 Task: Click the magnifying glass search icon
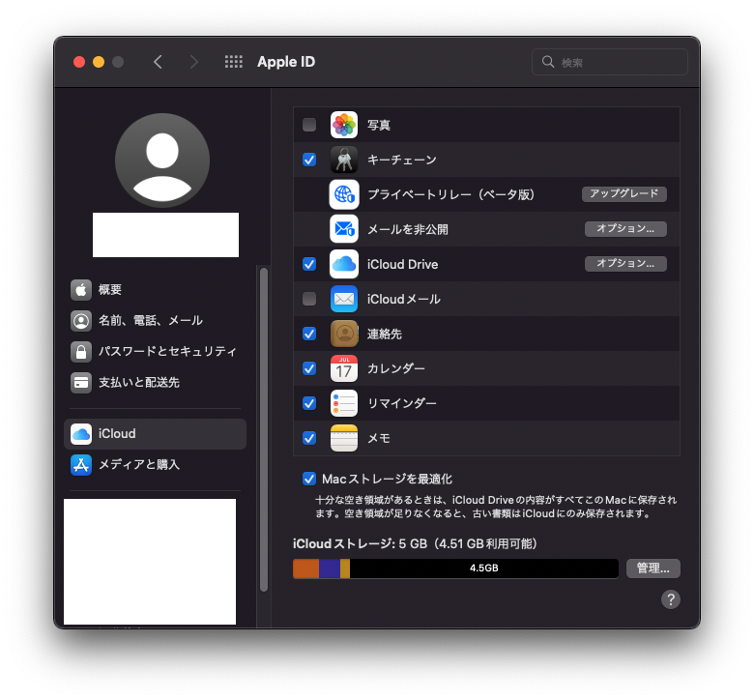point(548,62)
